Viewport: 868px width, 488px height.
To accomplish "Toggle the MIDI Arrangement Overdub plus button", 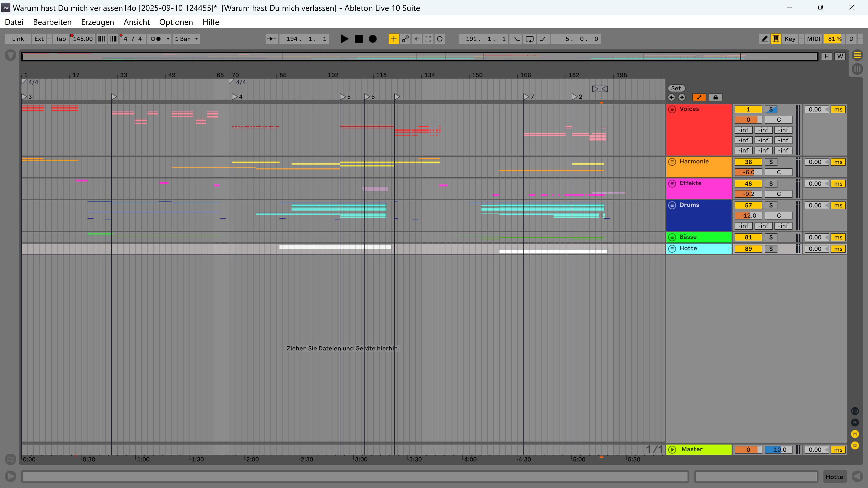I will [x=394, y=39].
